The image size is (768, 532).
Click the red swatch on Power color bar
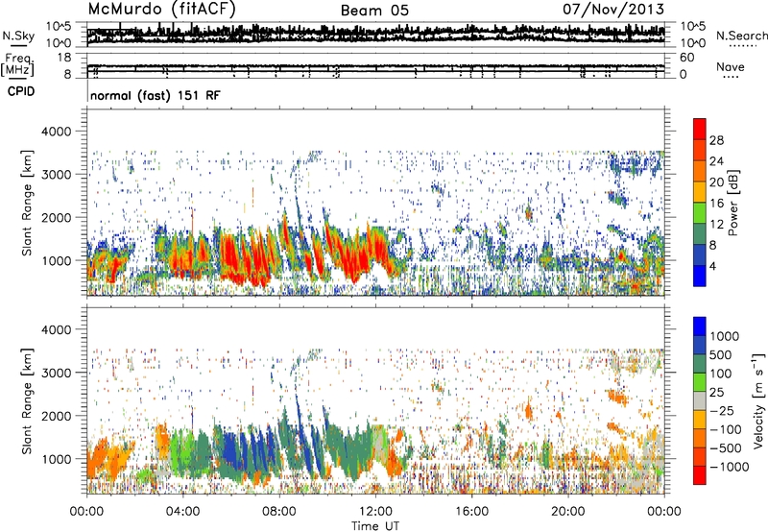[700, 129]
